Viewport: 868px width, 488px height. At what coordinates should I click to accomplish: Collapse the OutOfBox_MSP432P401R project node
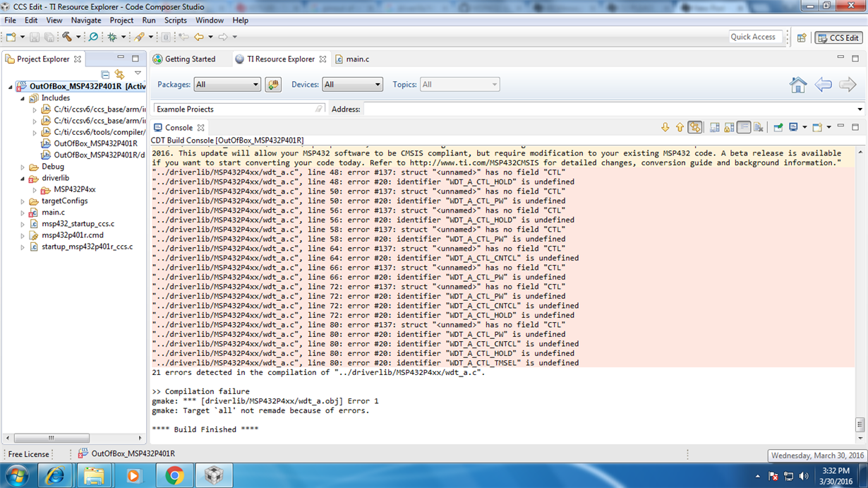pos(11,87)
